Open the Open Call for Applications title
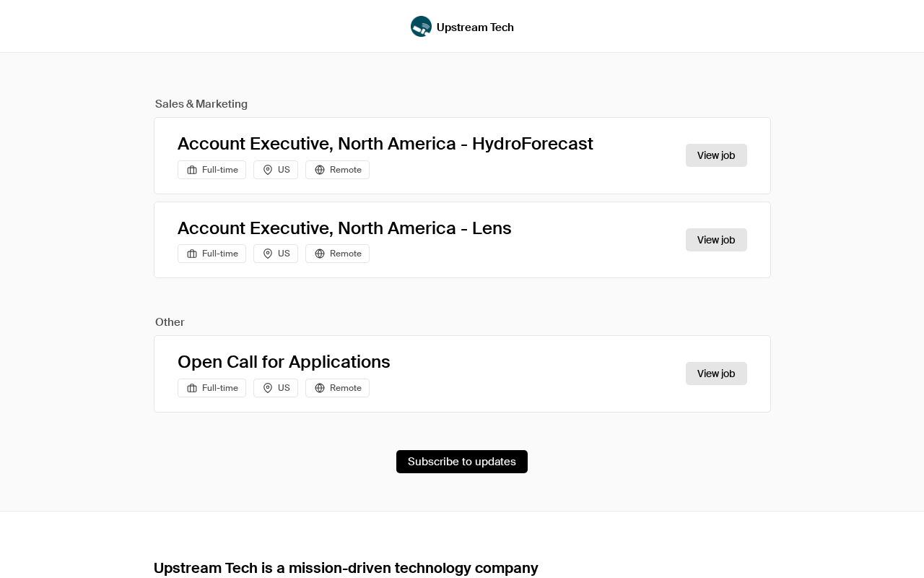Screen dimensions: 924x578 284,362
